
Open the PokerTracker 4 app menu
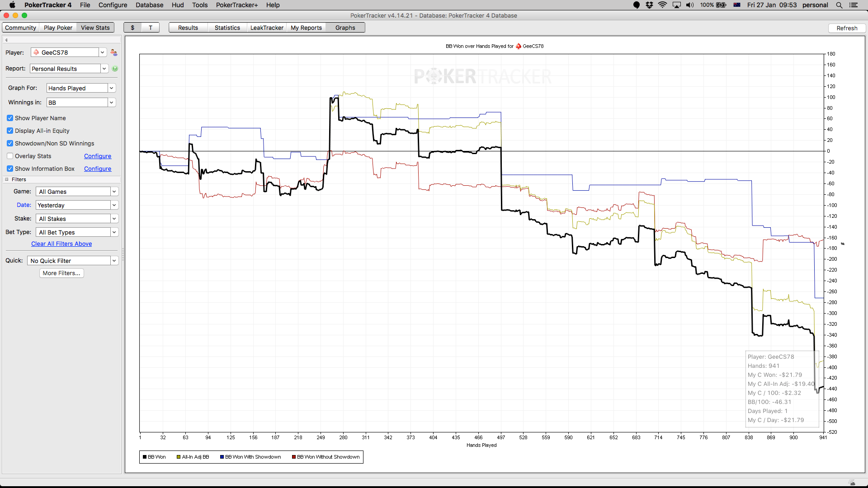pos(48,5)
